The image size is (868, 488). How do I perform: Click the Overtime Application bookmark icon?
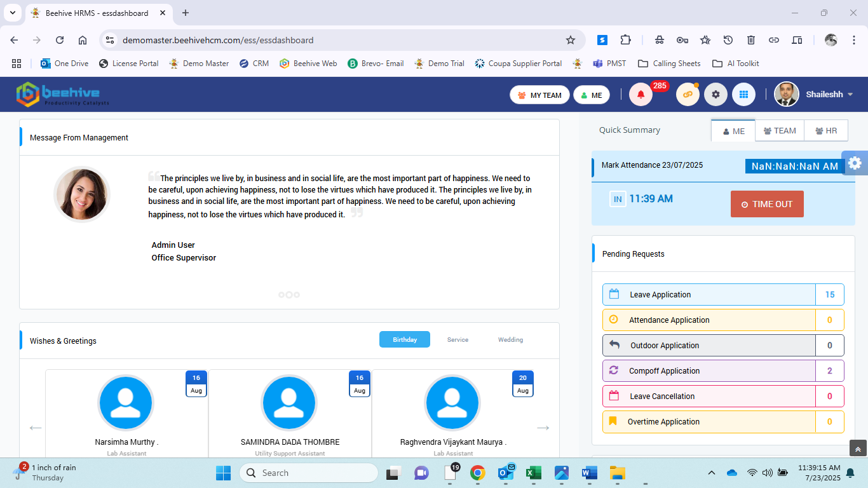(615, 421)
